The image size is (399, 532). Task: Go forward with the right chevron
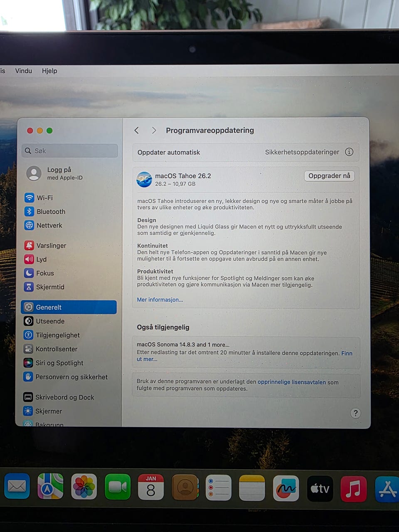click(x=154, y=130)
